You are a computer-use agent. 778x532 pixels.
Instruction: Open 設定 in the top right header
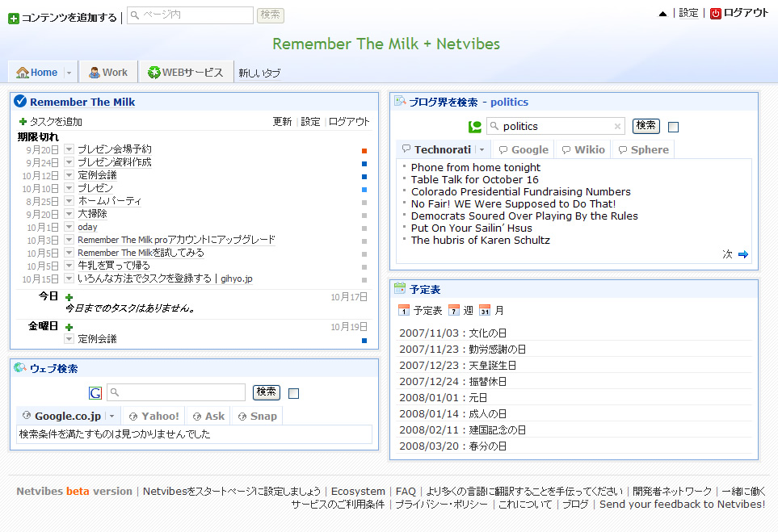[688, 13]
